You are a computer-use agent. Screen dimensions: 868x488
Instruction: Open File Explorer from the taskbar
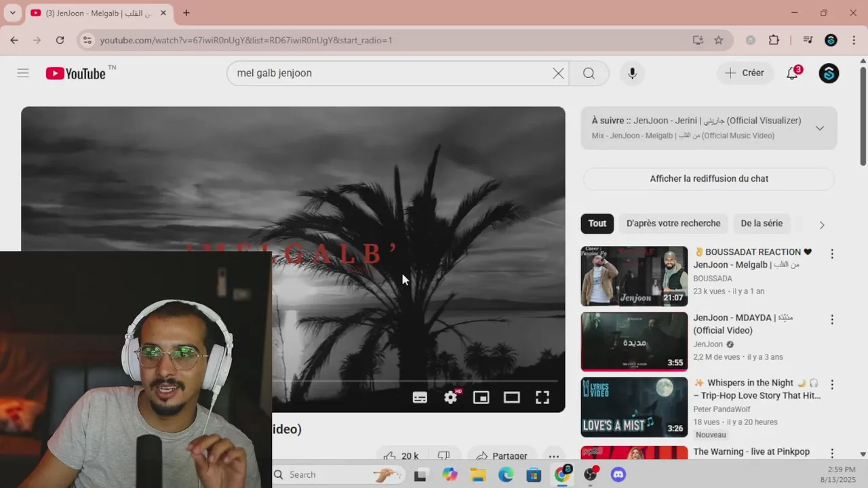pos(478,475)
